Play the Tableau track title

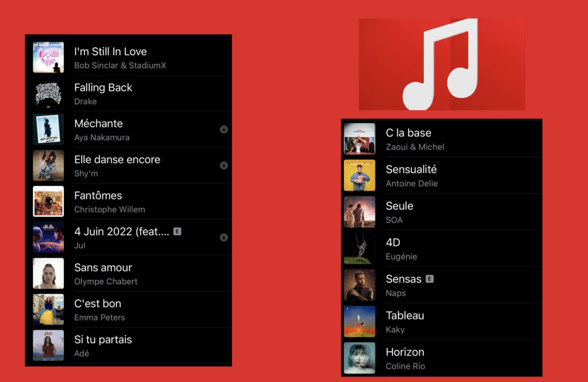click(x=405, y=315)
